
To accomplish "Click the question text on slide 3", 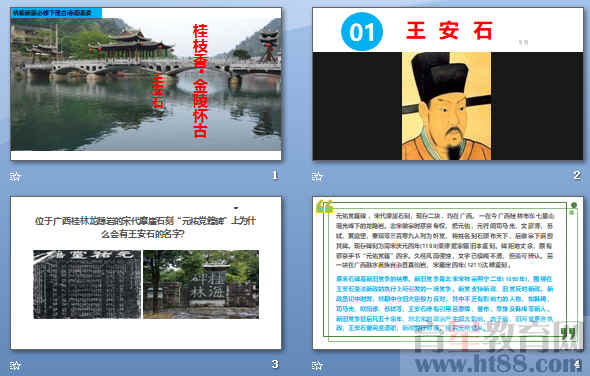I will 145,227.
